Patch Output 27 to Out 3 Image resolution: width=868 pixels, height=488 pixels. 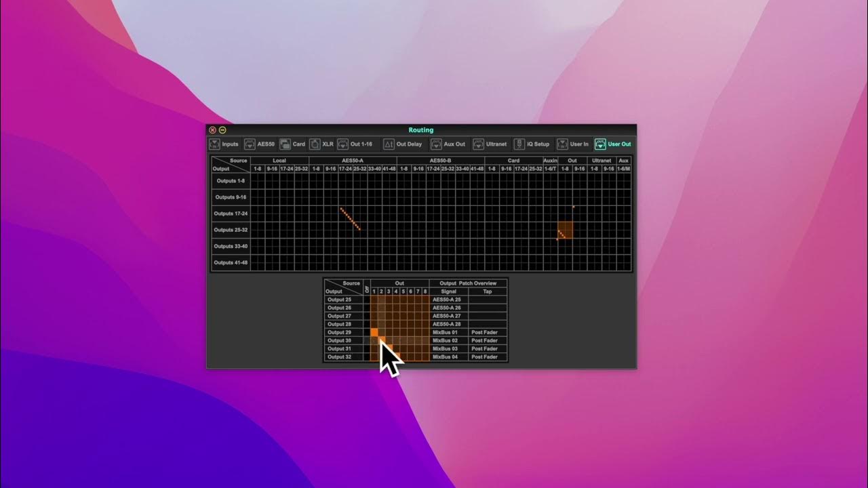(x=389, y=316)
